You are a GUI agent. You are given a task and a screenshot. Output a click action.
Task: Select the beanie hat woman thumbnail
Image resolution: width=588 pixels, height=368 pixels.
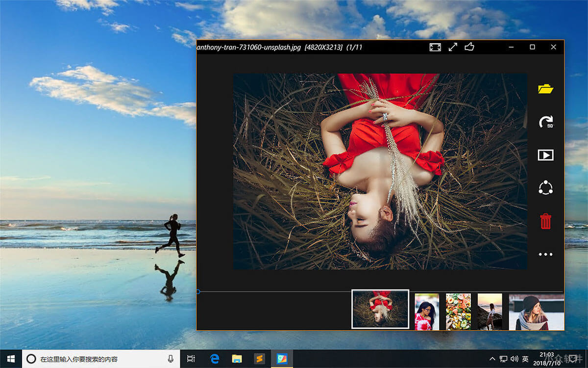[x=536, y=312]
